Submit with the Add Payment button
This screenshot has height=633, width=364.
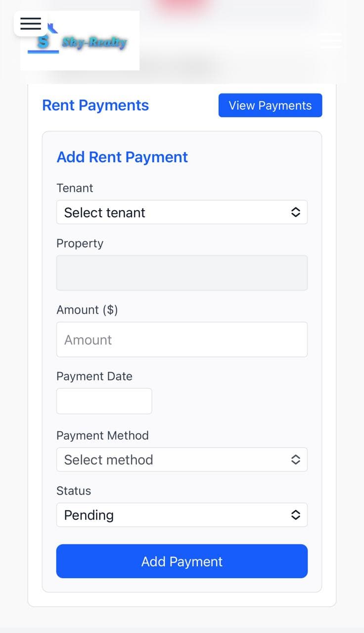click(x=182, y=561)
